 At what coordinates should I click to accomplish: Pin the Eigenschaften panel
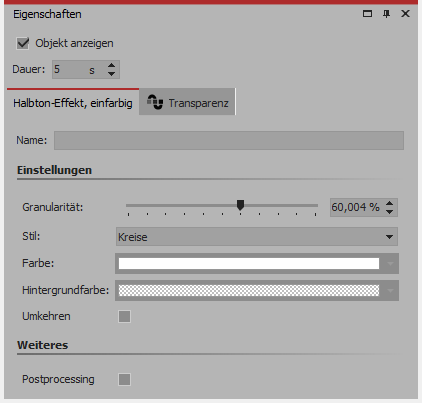pyautogui.click(x=386, y=14)
